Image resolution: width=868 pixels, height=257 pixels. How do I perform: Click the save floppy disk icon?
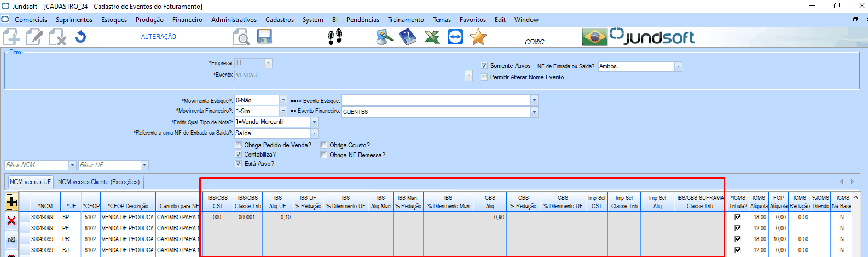click(x=265, y=37)
